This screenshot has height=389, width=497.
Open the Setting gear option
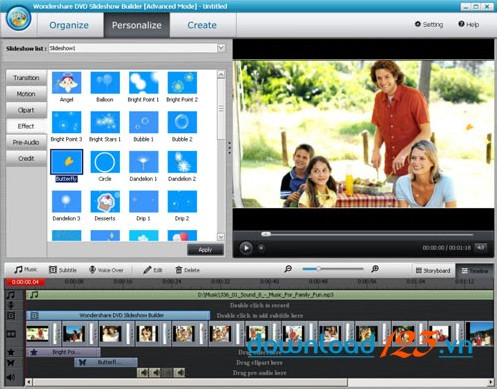429,24
